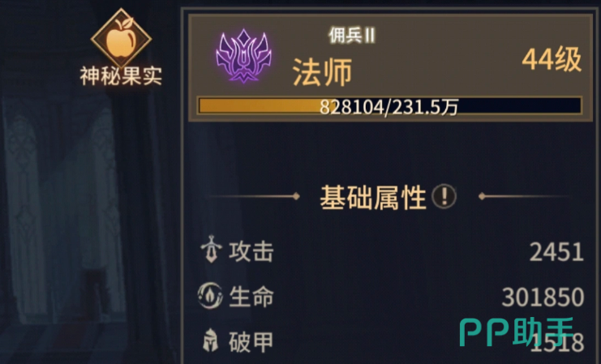Select the 神秘果实 label text

point(121,76)
